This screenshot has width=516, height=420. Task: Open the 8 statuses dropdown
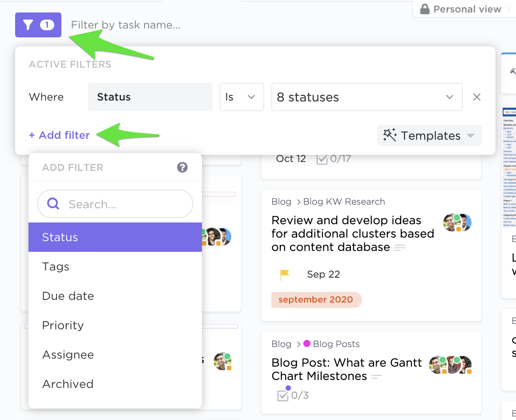[x=367, y=97]
